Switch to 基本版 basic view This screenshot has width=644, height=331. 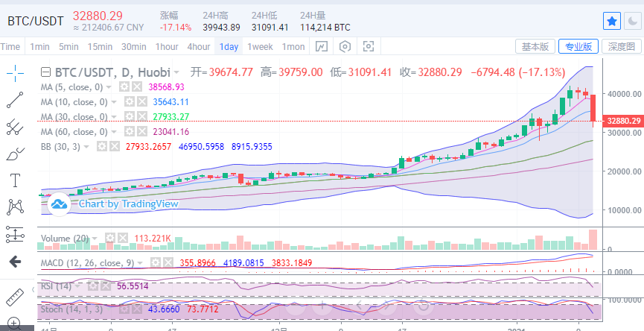[535, 46]
